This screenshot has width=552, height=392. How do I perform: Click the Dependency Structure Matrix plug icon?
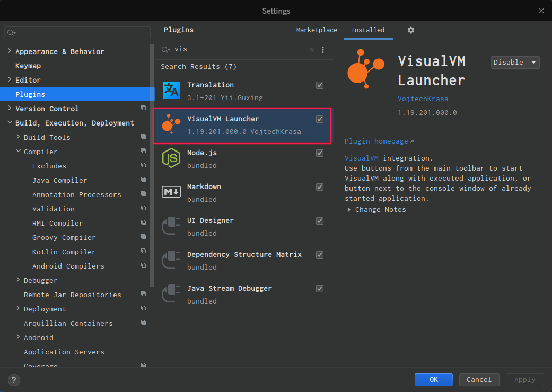(171, 260)
